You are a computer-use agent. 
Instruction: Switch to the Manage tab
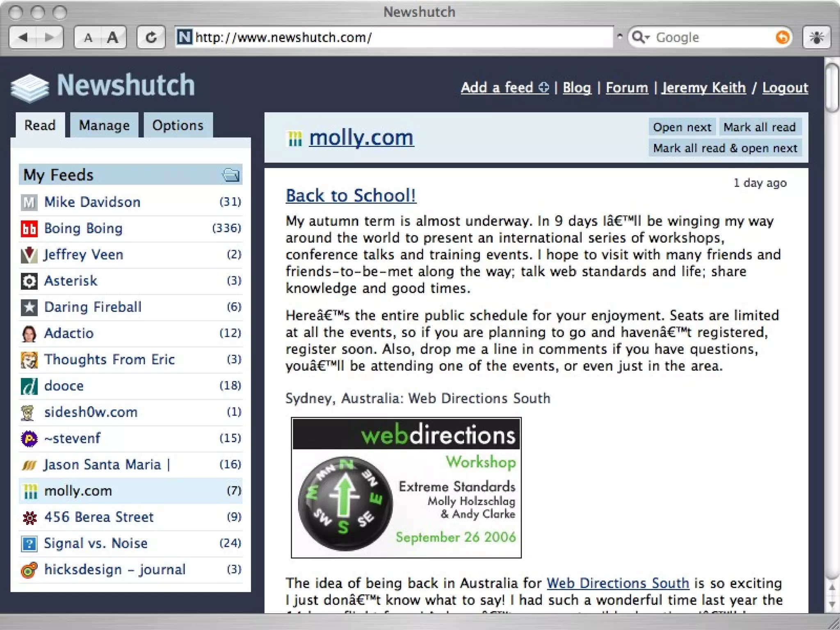tap(104, 126)
